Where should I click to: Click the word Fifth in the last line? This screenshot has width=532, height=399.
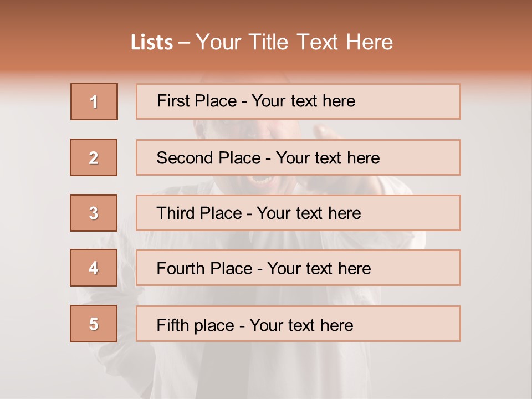(x=174, y=325)
